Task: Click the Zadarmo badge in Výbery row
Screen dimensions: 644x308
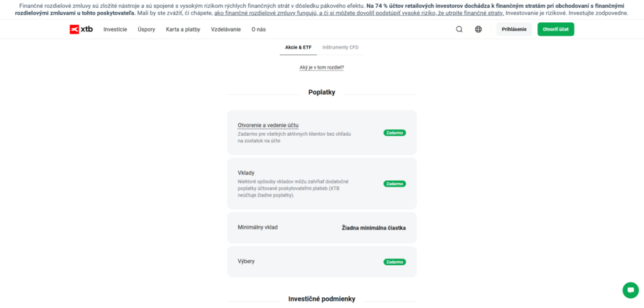Action: point(394,262)
